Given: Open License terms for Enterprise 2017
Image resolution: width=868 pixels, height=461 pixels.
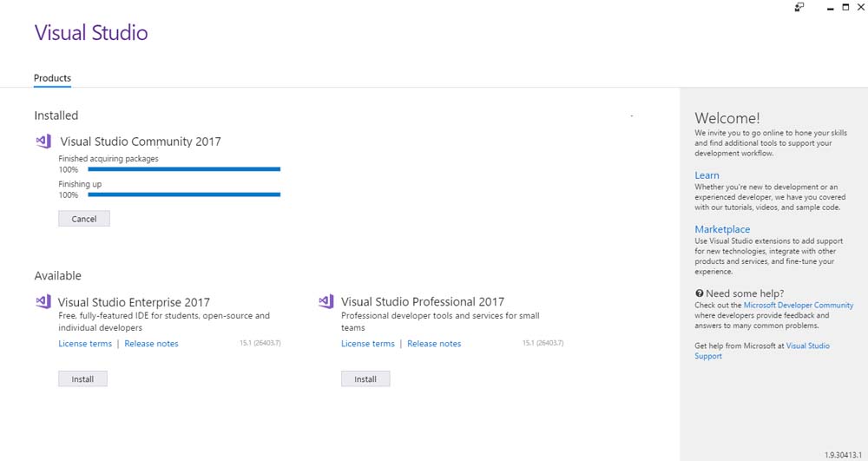Looking at the screenshot, I should (85, 344).
